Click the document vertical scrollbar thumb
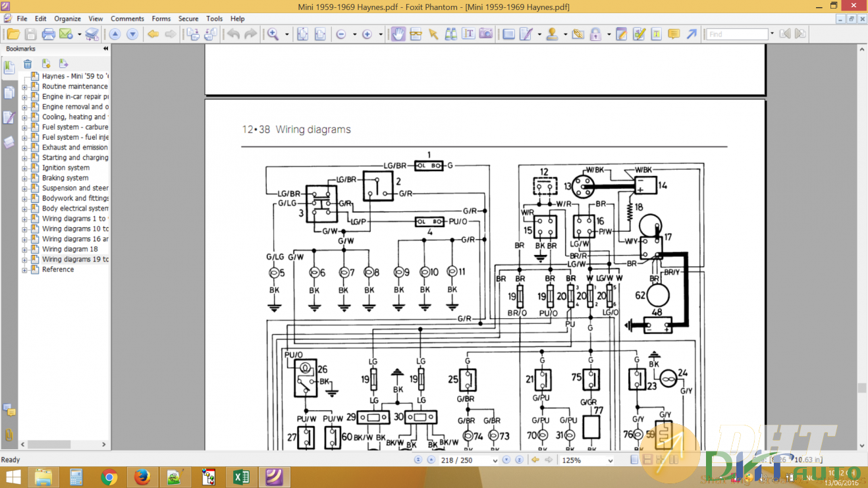 [x=862, y=388]
